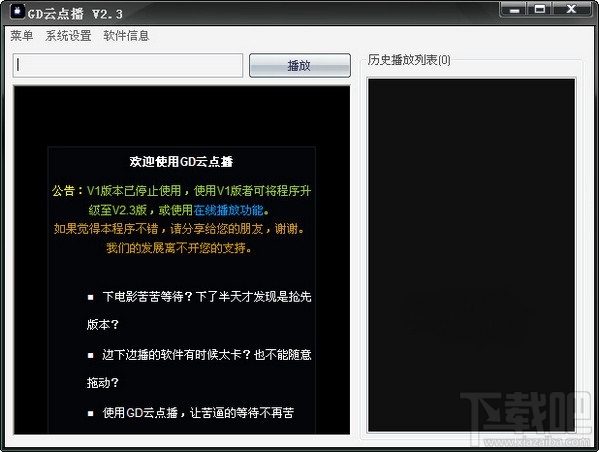Open the 在线播放功能 link
Viewport: 599px width, 452px height.
[228, 210]
